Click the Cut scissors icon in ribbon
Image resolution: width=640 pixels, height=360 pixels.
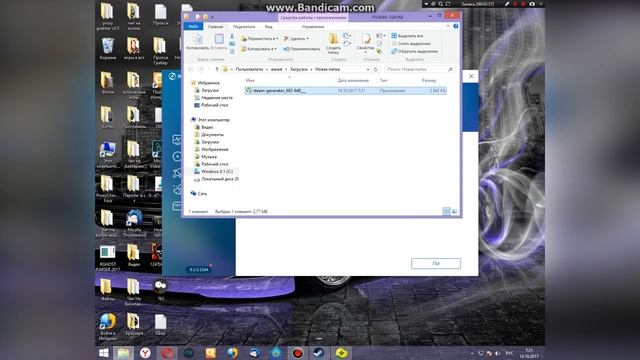coord(232,36)
